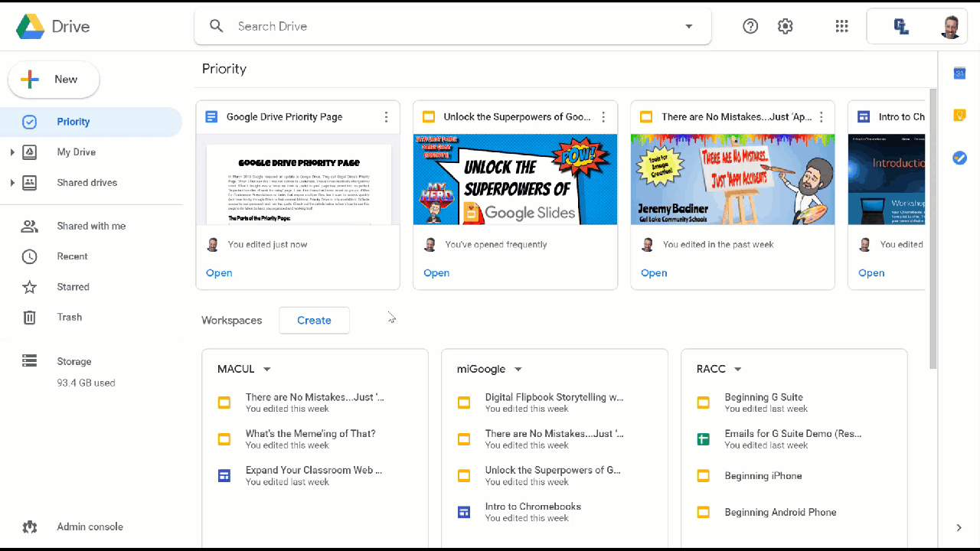The width and height of the screenshot is (980, 551).
Task: Click the Trash sidebar item
Action: tap(91, 317)
